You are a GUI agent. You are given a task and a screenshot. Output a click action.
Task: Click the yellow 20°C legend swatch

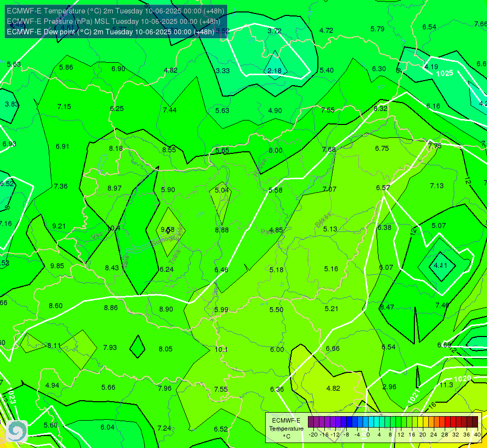tap(420, 422)
